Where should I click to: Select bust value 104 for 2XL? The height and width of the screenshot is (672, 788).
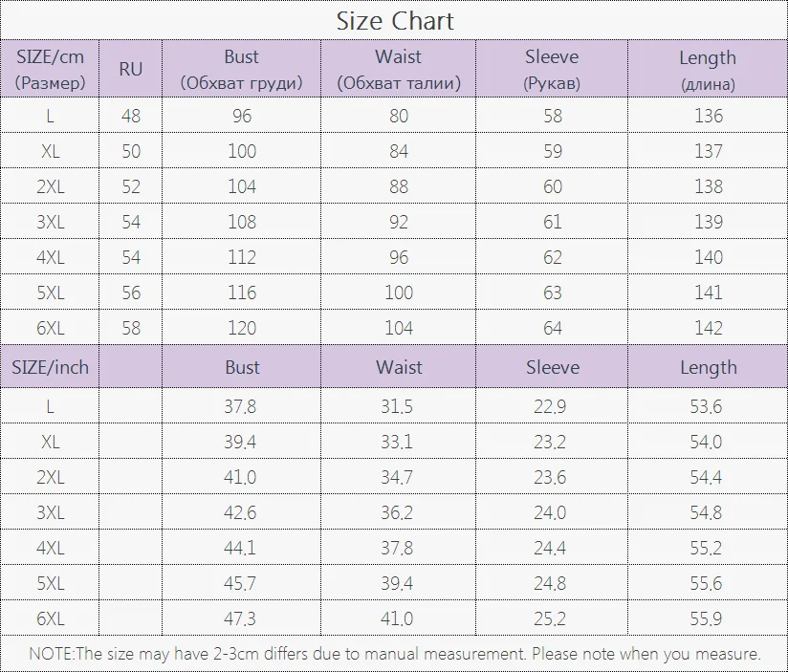coord(242,186)
